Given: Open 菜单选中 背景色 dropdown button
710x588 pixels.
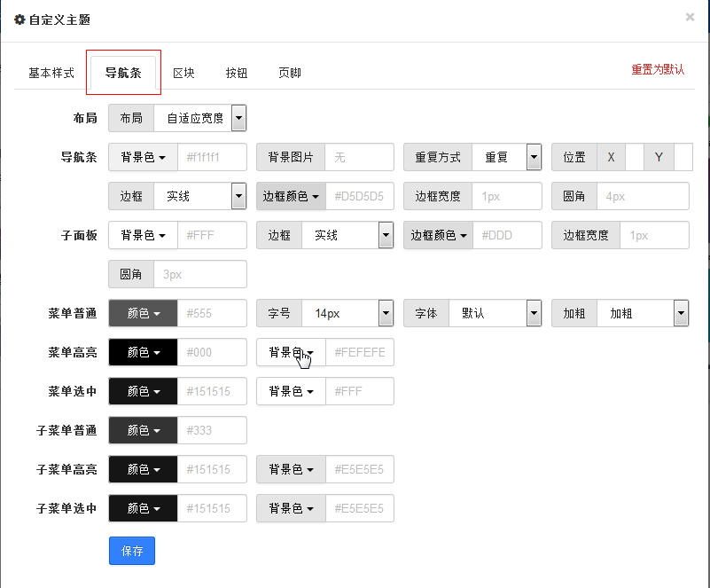Looking at the screenshot, I should pyautogui.click(x=291, y=391).
